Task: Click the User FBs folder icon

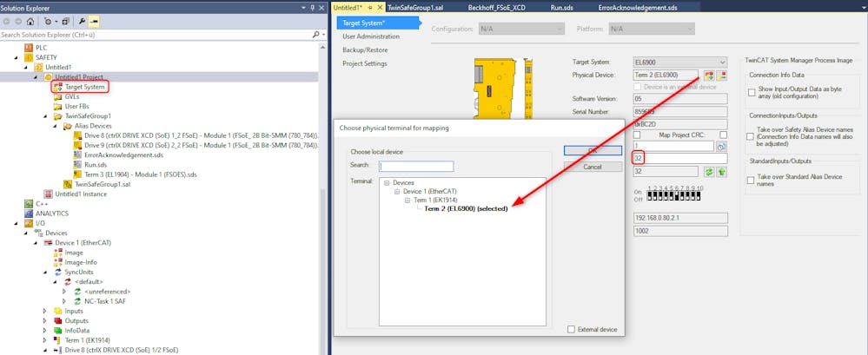Action: (x=57, y=106)
